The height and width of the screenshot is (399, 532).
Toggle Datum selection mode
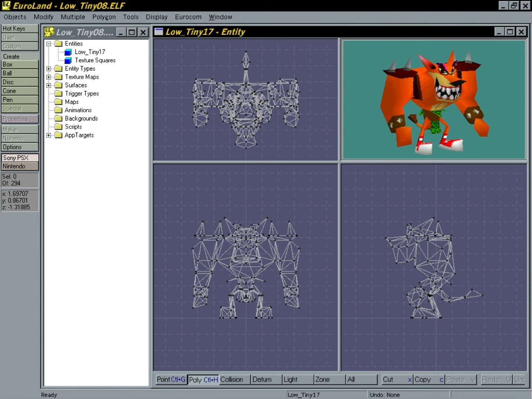[x=266, y=379]
